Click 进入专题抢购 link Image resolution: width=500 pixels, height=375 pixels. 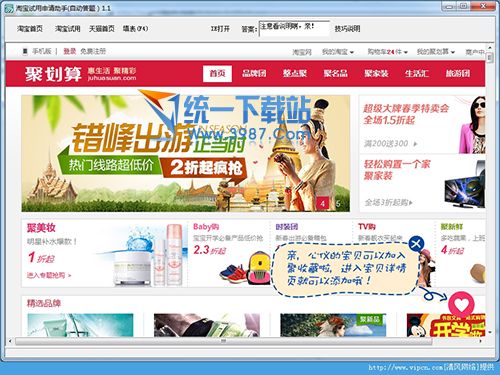[49, 275]
